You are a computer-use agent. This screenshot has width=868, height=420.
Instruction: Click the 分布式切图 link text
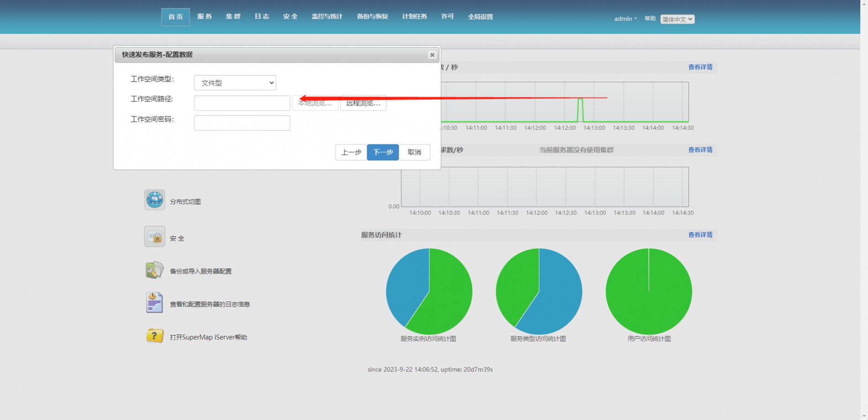click(x=185, y=202)
